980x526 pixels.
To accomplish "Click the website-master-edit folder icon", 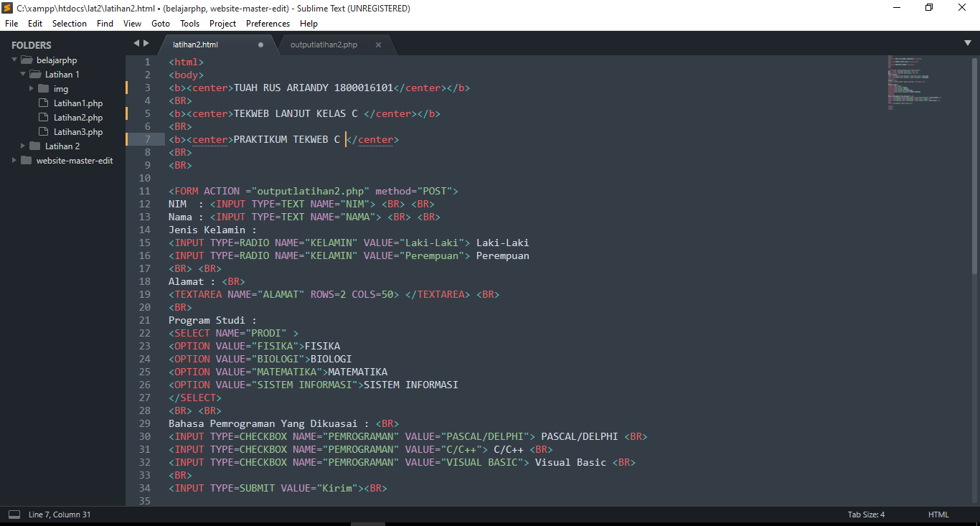I will point(26,161).
